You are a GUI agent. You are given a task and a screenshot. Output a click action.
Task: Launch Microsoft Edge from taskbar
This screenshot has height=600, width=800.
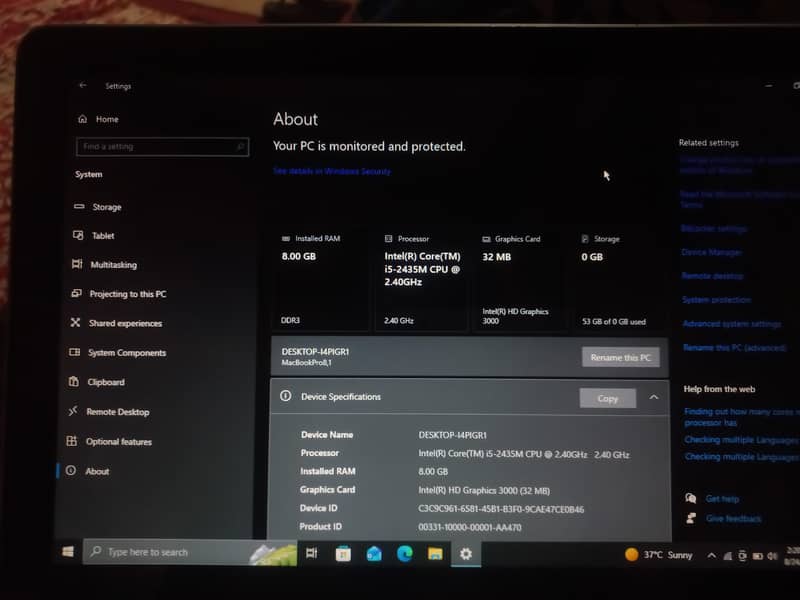(x=405, y=554)
